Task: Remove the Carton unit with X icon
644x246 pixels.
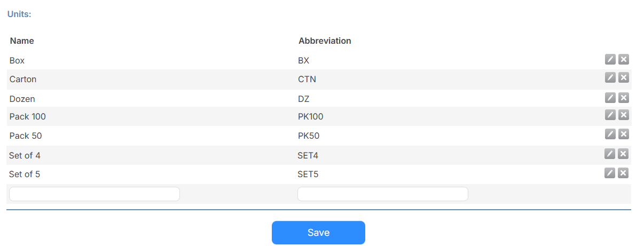Action: (623, 78)
